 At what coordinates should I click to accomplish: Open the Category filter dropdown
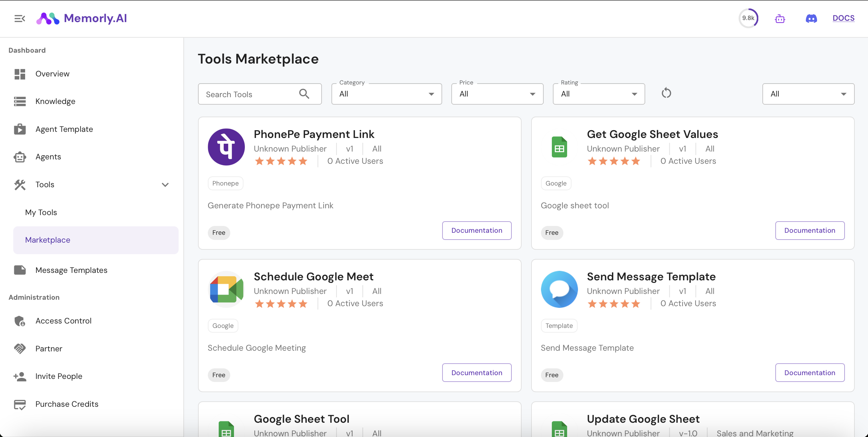[x=386, y=94]
